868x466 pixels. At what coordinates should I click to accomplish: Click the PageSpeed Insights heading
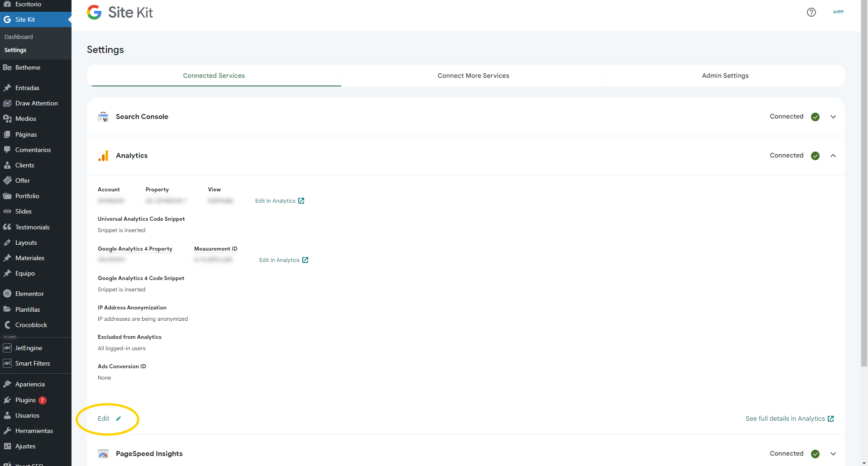pos(149,454)
